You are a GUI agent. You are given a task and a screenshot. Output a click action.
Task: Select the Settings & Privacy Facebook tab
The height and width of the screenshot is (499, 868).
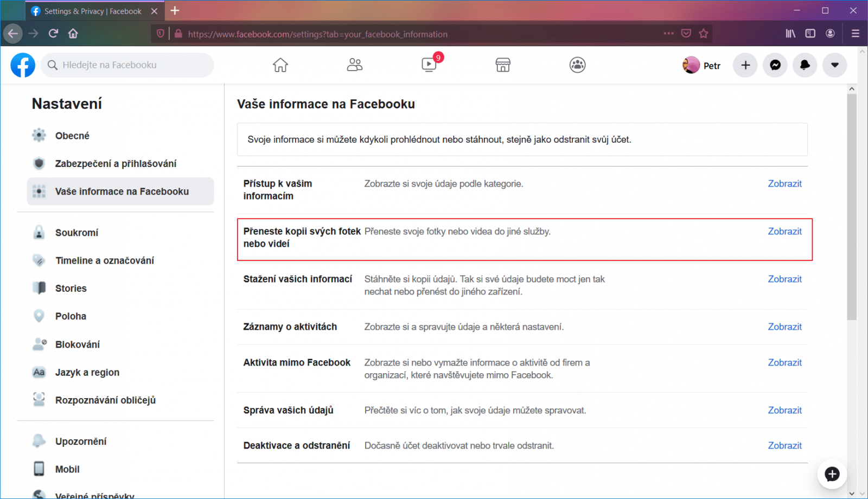[x=94, y=11]
